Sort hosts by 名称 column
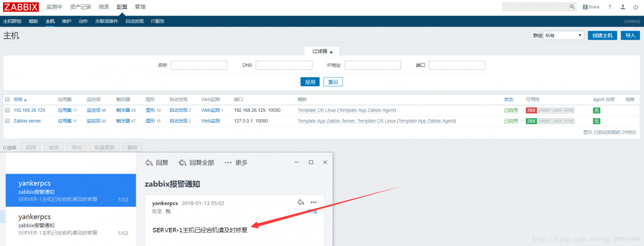Screen dimensions: 644x246 (20, 100)
